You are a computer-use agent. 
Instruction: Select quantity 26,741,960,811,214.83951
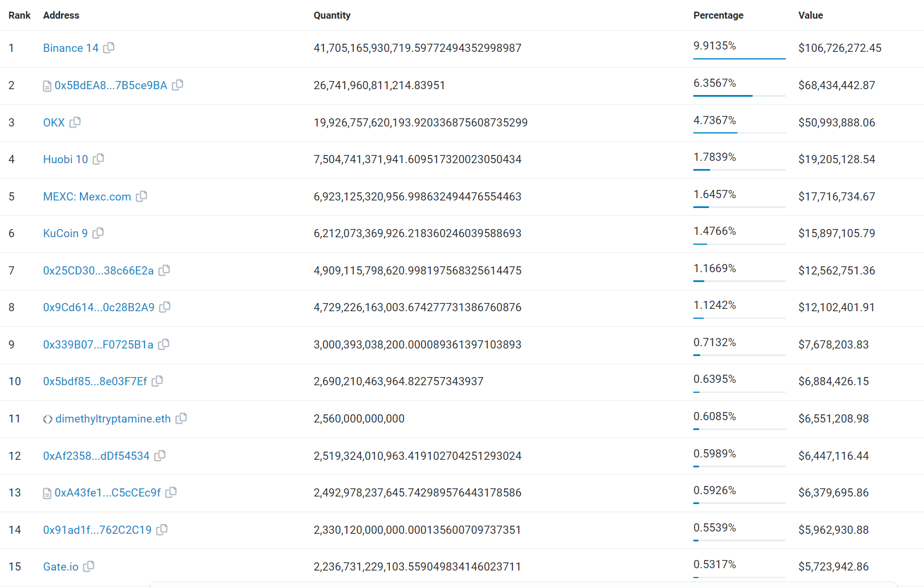[x=380, y=85]
